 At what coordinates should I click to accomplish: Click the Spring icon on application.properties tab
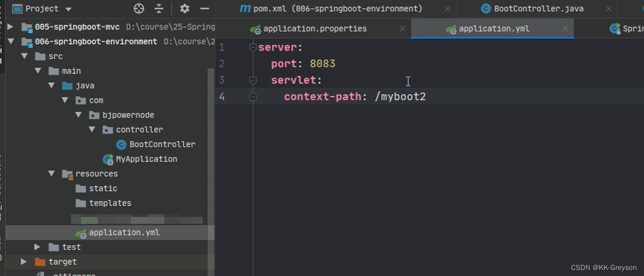pos(256,29)
